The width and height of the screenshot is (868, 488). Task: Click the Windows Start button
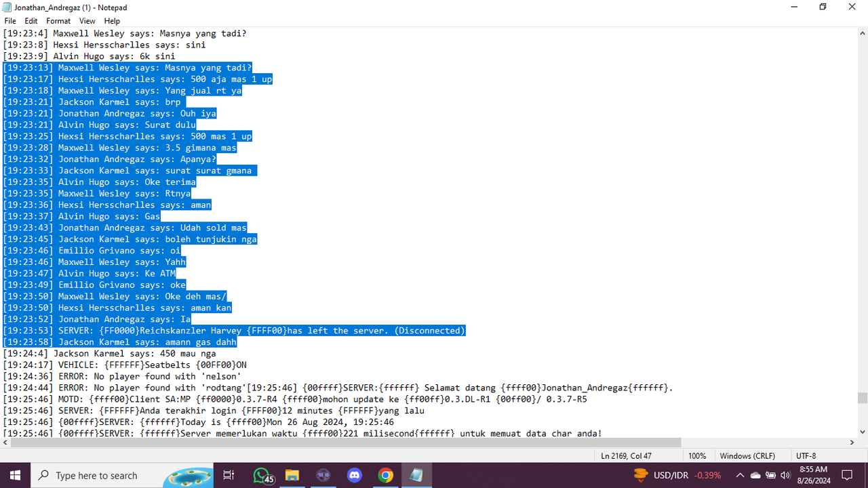click(x=15, y=475)
